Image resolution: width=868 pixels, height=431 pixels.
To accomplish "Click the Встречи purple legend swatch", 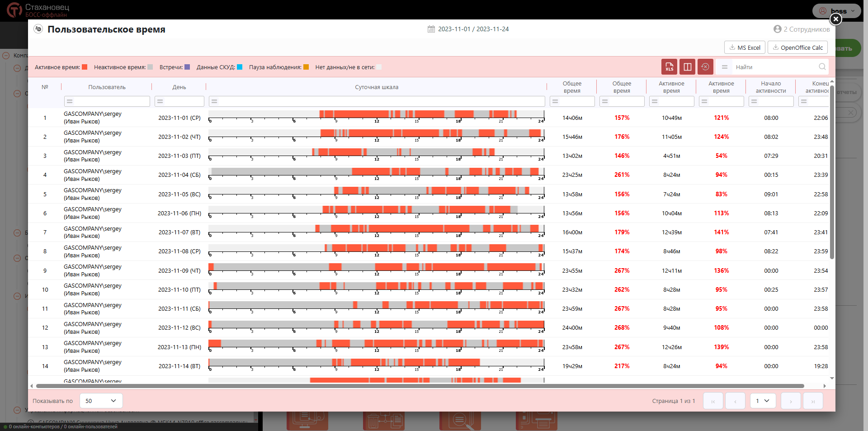I will 187,67.
